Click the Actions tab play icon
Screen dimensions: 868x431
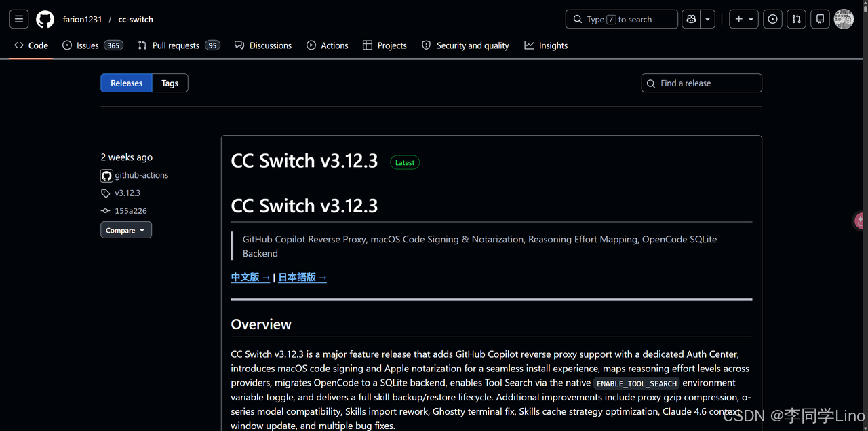(311, 45)
